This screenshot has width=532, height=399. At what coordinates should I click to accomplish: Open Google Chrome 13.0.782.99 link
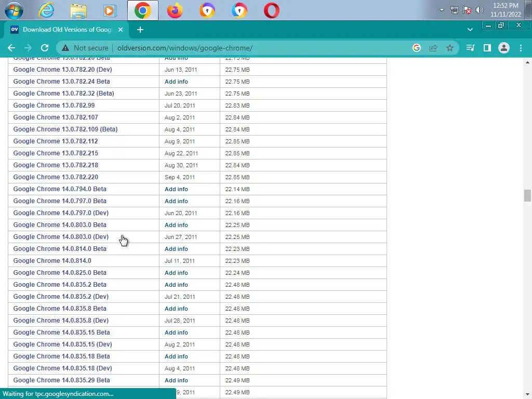[x=54, y=105]
